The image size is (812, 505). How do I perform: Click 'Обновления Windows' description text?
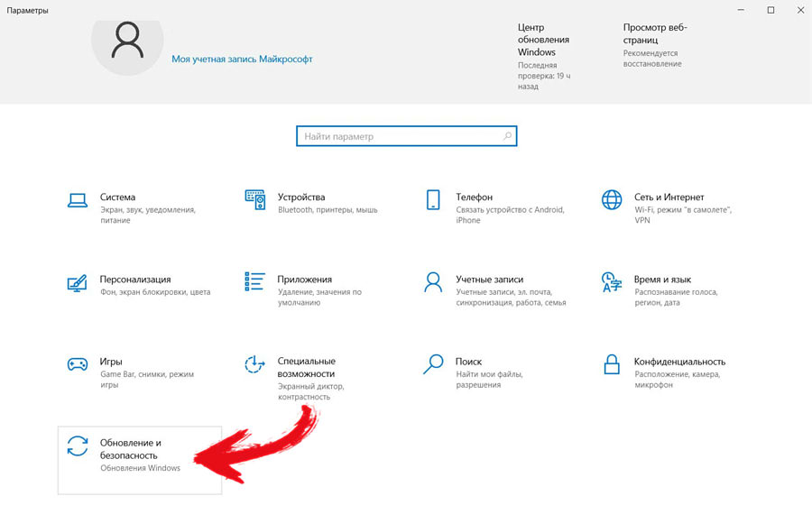[x=141, y=468]
